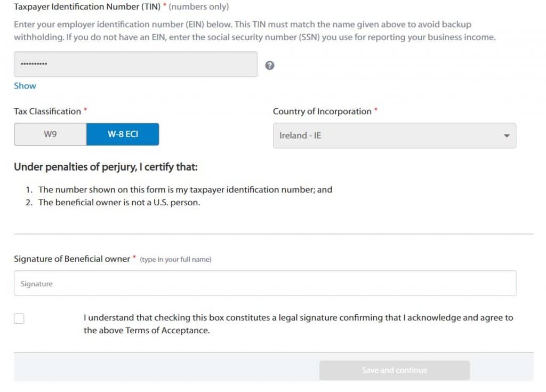Click certification item about taxpayer identification number
Screen dimensions: 546x392
pyautogui.click(x=185, y=189)
